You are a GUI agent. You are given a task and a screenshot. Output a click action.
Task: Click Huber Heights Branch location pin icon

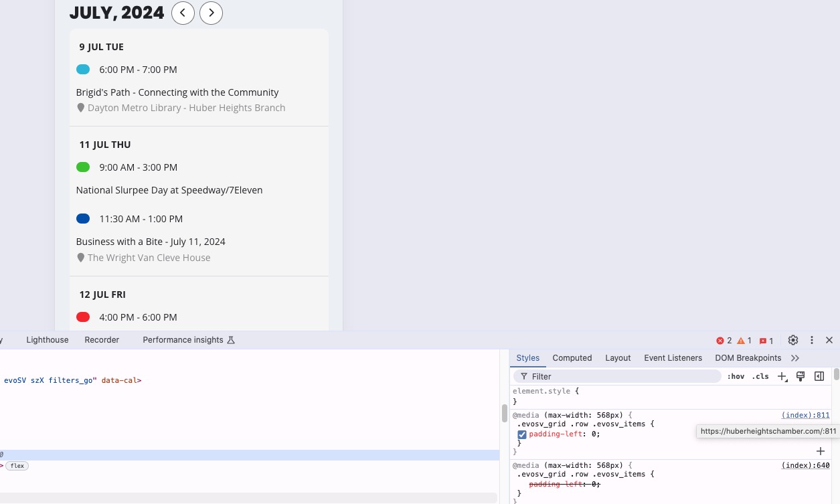pyautogui.click(x=81, y=108)
